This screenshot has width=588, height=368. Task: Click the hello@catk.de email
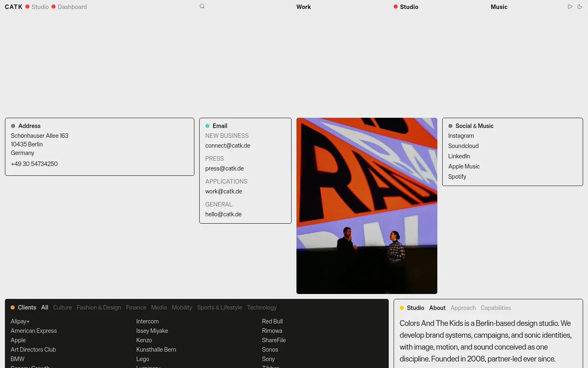click(x=223, y=214)
